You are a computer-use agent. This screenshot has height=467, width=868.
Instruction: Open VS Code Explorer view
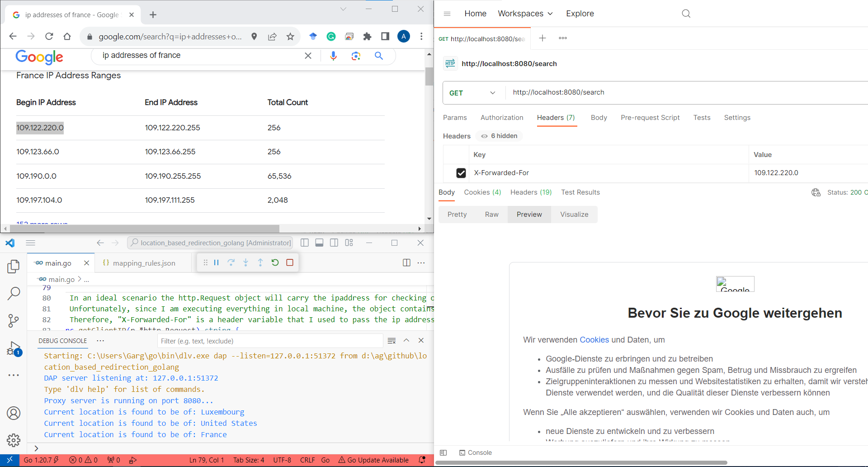click(14, 267)
